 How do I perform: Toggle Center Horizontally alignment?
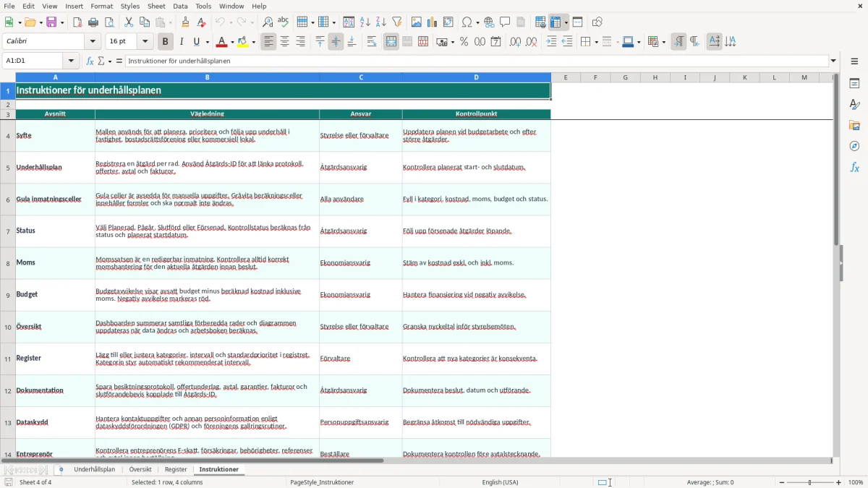(284, 42)
